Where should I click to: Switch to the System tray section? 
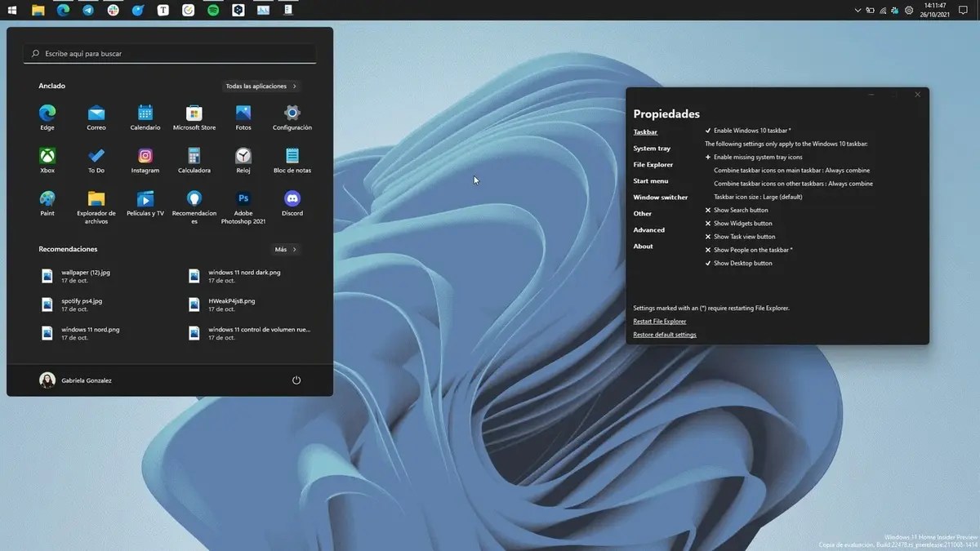click(650, 148)
